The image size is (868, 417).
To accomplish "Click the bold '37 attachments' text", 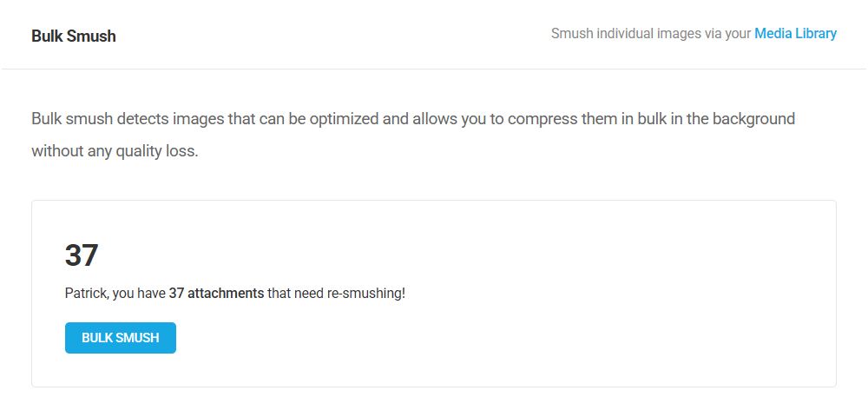I will point(216,294).
